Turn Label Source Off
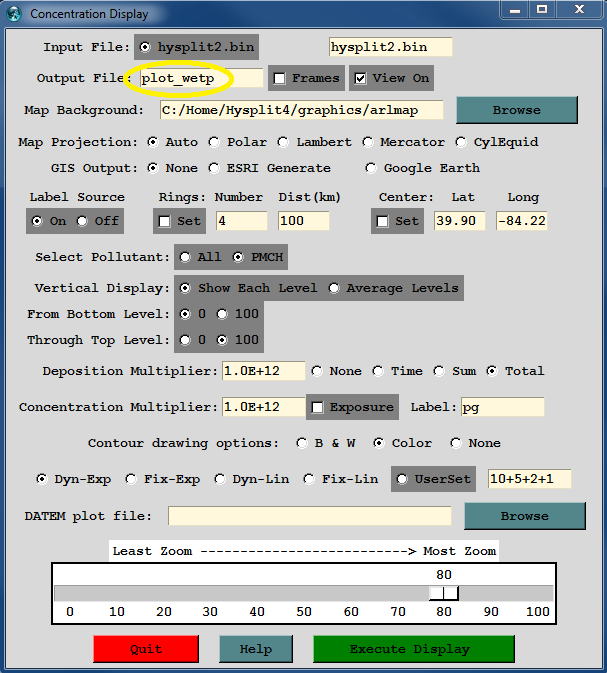The image size is (607, 673). 83,221
